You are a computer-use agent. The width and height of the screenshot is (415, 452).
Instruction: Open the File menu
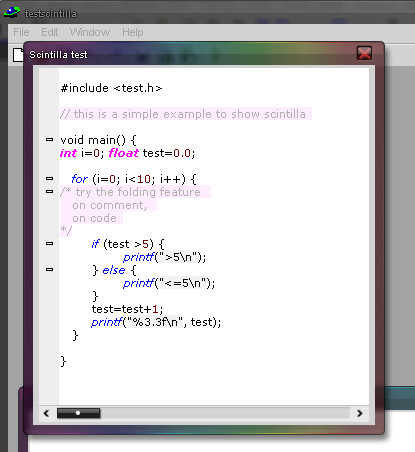(x=21, y=32)
